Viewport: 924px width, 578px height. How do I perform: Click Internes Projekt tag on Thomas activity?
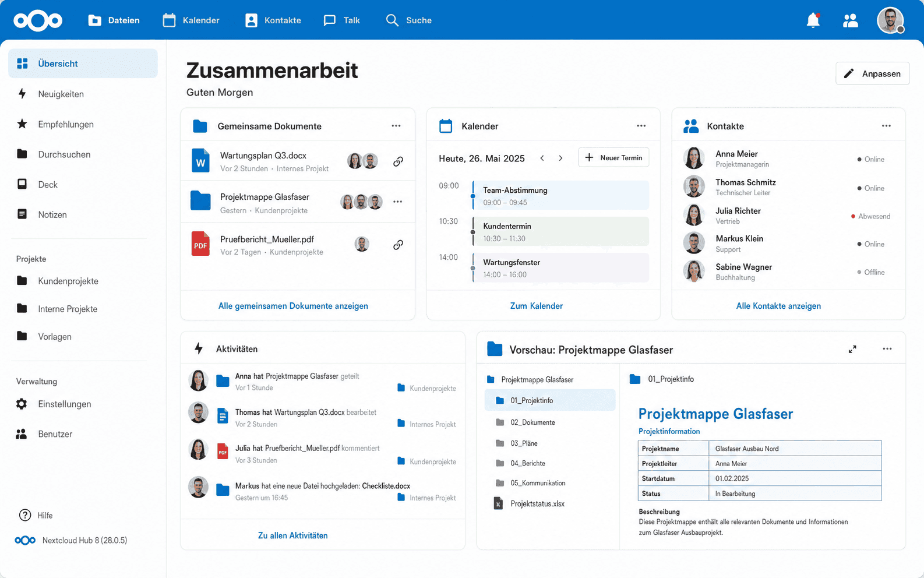pyautogui.click(x=426, y=424)
